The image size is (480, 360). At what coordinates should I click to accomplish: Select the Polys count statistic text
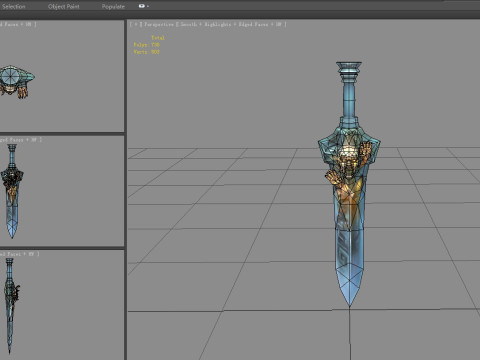(147, 45)
